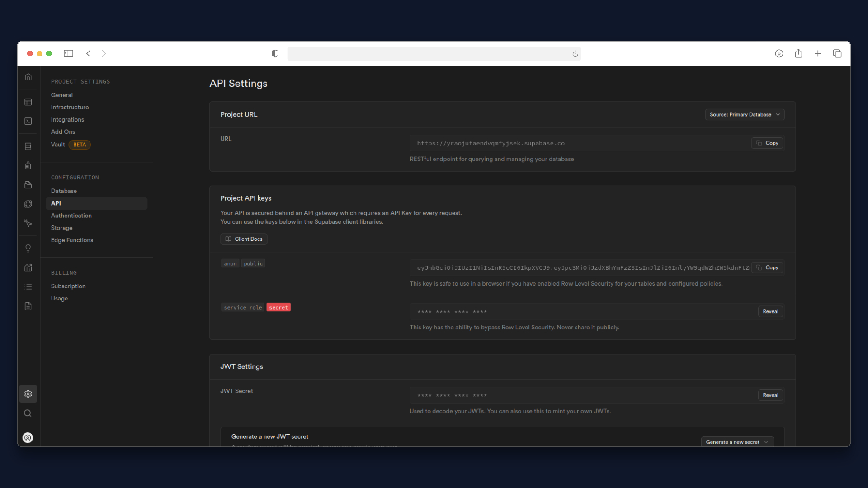Select Edge Functions under Configuration

[x=72, y=240]
